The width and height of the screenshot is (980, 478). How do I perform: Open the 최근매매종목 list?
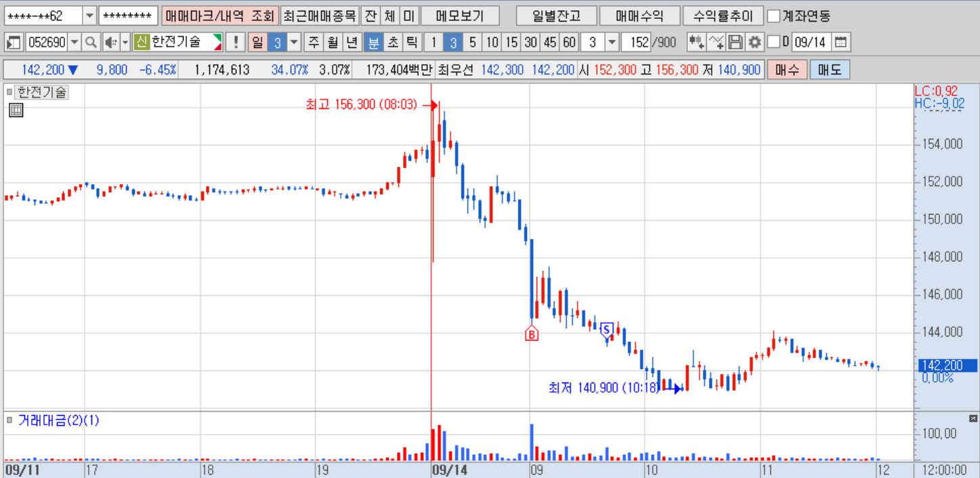click(x=319, y=16)
